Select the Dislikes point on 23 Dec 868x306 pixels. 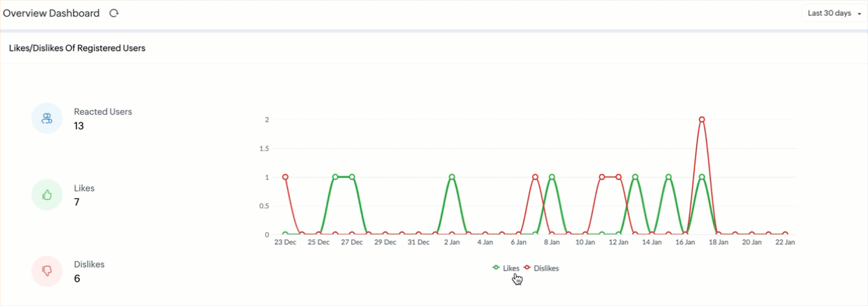pos(285,177)
